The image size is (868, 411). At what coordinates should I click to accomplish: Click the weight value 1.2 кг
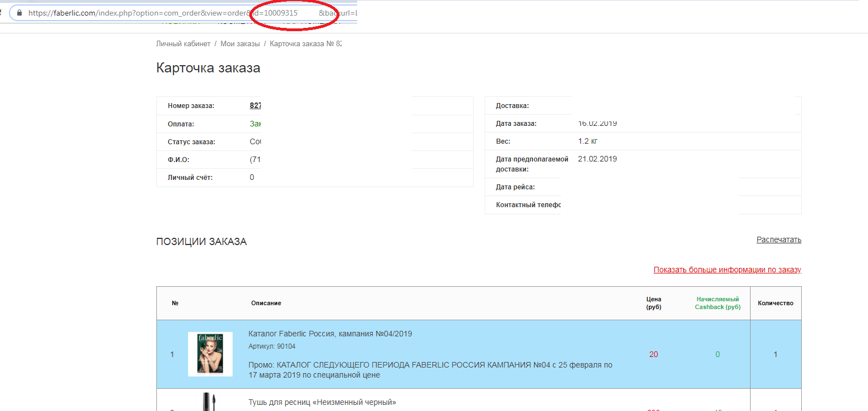[588, 141]
